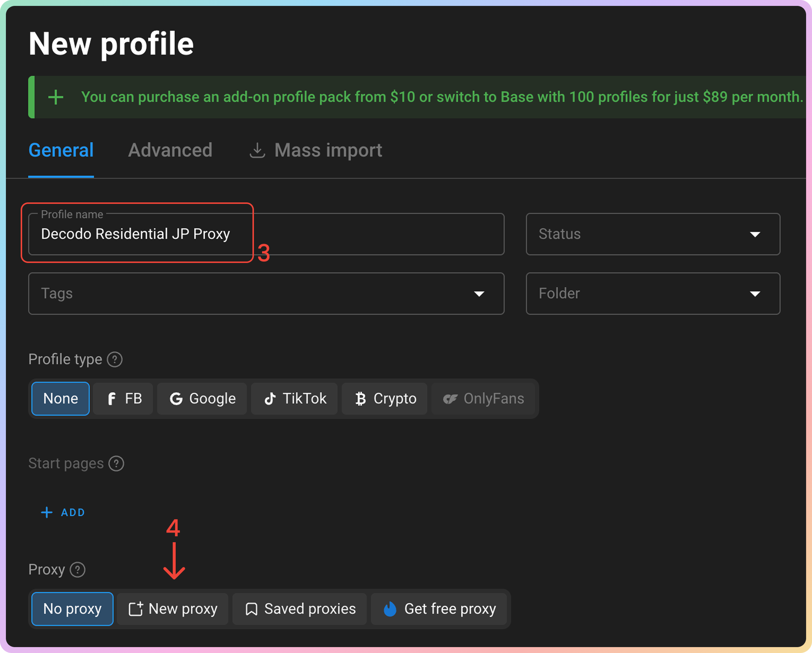This screenshot has height=653, width=812.
Task: Click the Proxy help question icon
Action: coord(78,570)
